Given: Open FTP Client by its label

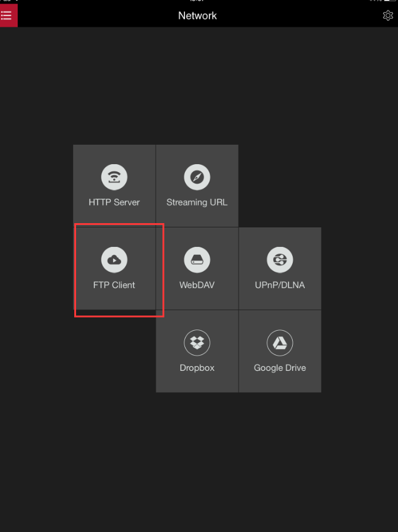Looking at the screenshot, I should [x=114, y=285].
